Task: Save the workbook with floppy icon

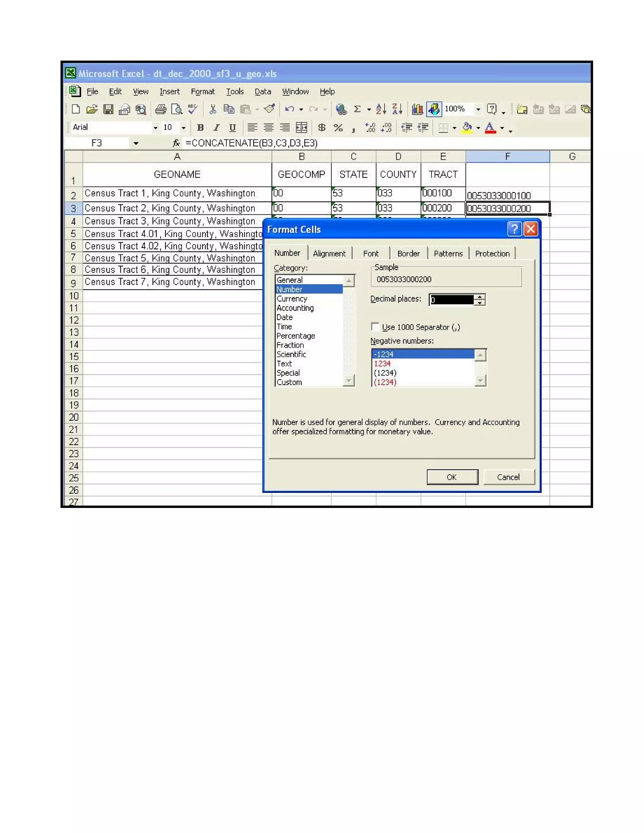Action: pyautogui.click(x=108, y=109)
